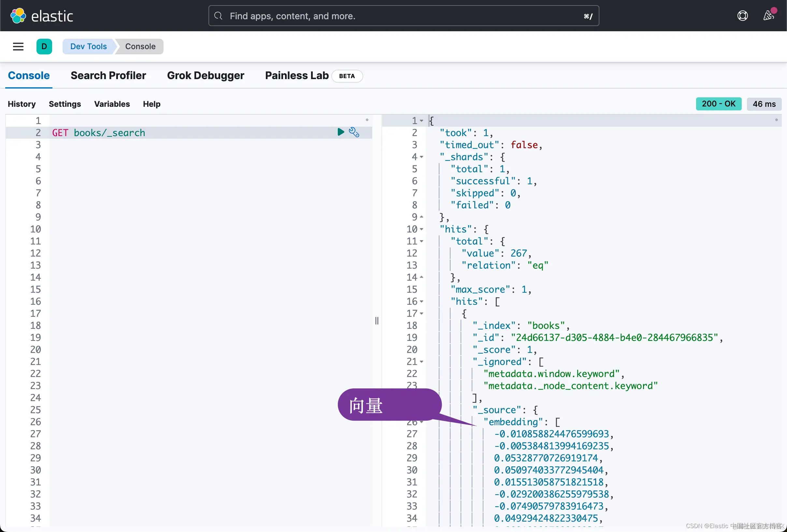Fold the hits array on line 16
This screenshot has width=787, height=532.
(422, 301)
